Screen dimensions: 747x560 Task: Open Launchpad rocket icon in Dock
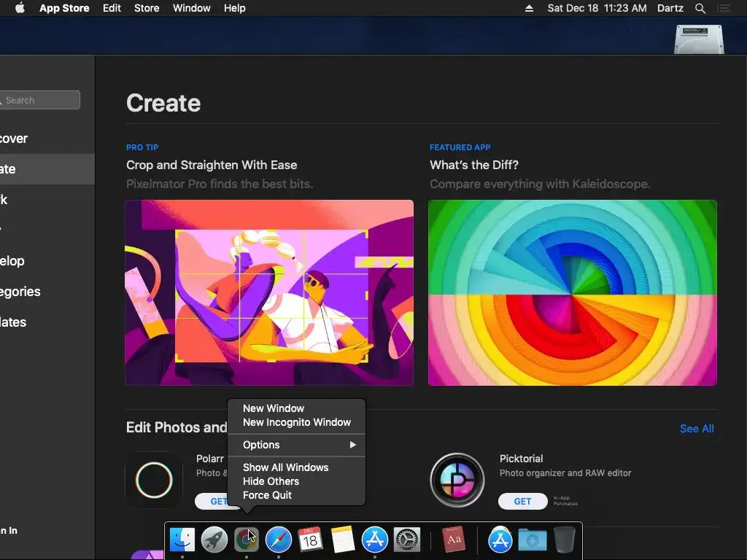214,540
